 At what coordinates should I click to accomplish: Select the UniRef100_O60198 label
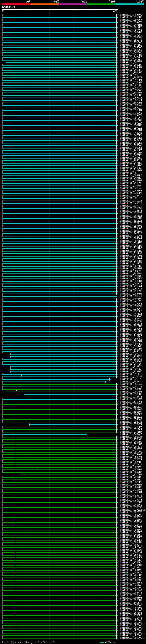click(x=131, y=570)
